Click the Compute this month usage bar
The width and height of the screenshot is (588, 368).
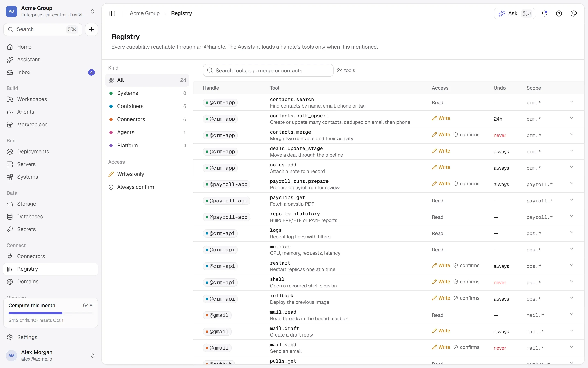point(51,313)
